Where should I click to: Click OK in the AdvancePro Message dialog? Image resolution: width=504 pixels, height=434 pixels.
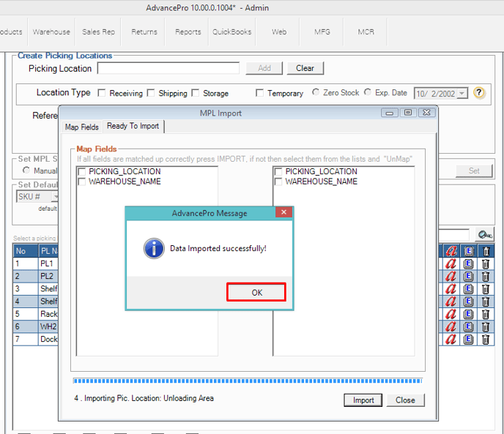coord(256,292)
